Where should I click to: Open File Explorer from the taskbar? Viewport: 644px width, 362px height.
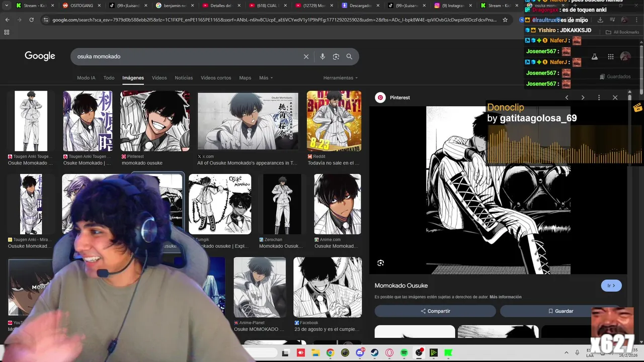315,353
